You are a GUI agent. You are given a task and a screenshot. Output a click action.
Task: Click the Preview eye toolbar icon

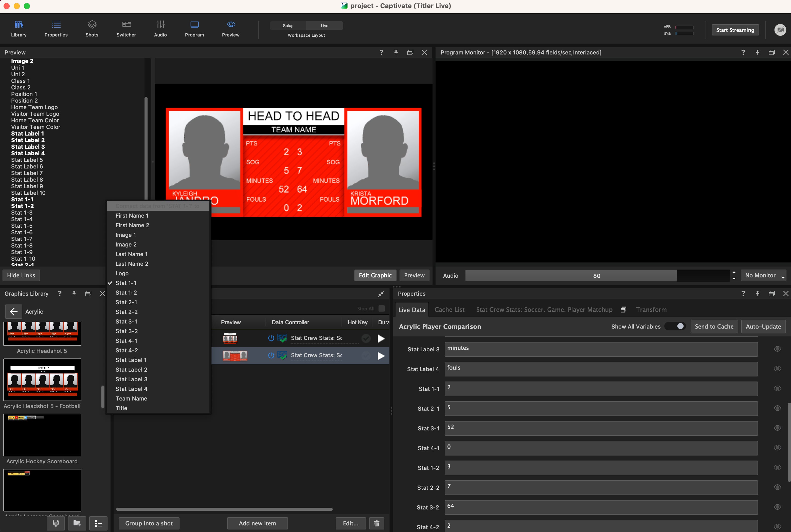[x=231, y=28]
